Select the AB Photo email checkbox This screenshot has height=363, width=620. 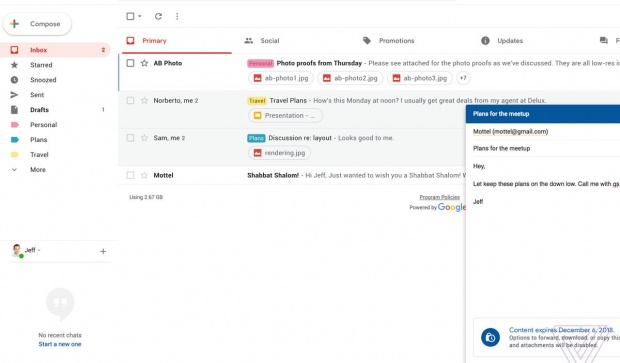click(130, 63)
